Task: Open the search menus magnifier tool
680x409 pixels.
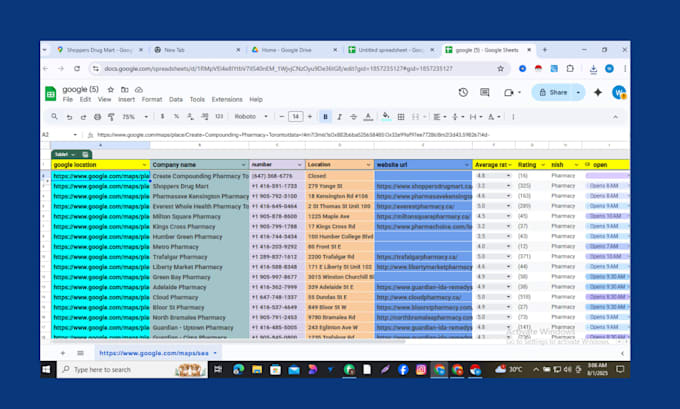Action: [54, 117]
